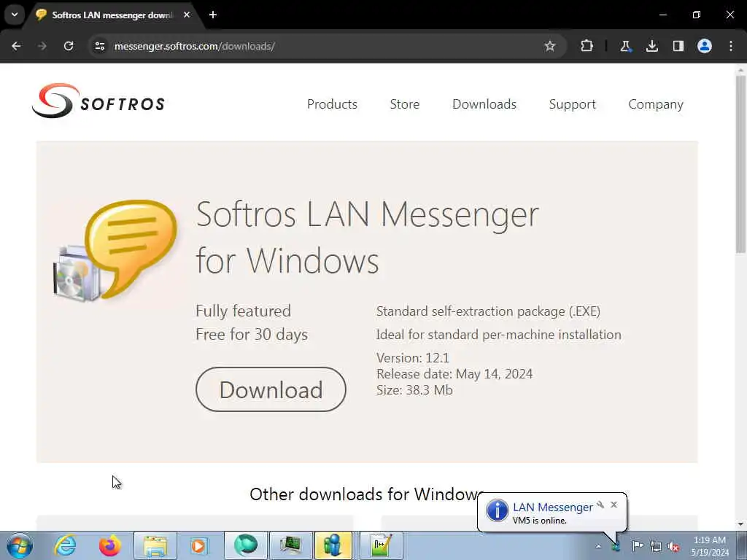
Task: Click 'Release date: May 14, 2024' text
Action: click(454, 374)
